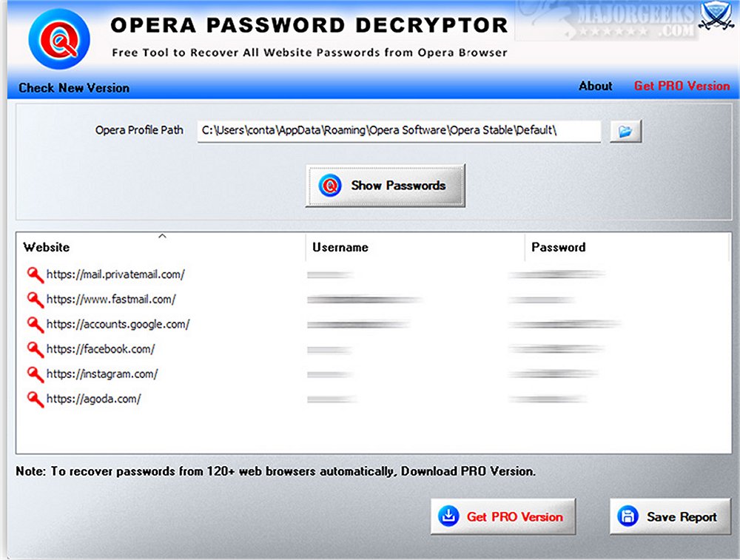Viewport: 740px width, 560px height.
Task: Click the Save Report button
Action: [670, 516]
